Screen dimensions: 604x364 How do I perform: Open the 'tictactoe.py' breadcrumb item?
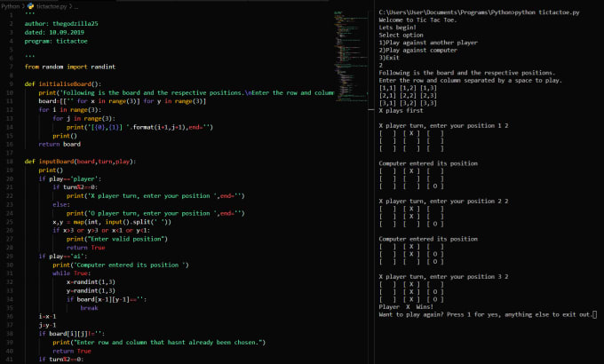click(52, 6)
